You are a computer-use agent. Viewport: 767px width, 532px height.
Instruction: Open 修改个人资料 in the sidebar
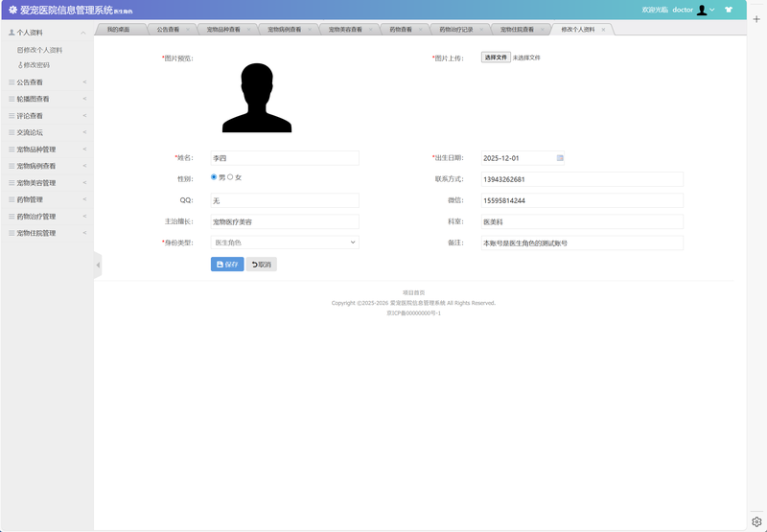click(x=39, y=50)
